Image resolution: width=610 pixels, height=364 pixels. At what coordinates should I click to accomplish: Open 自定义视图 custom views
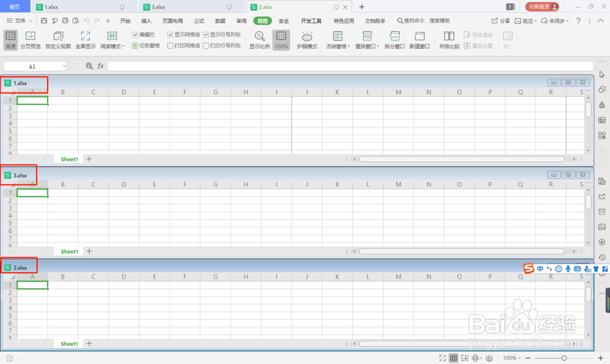pyautogui.click(x=58, y=40)
